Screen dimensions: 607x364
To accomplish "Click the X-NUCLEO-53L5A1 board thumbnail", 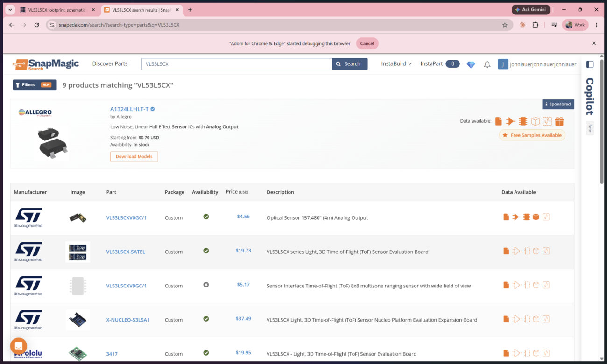I will click(78, 320).
